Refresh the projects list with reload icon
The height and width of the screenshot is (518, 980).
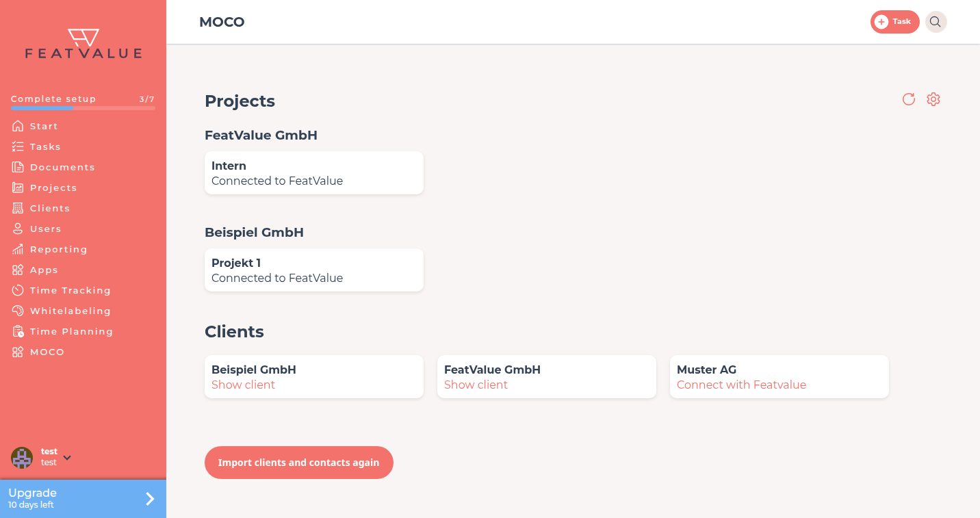point(909,99)
